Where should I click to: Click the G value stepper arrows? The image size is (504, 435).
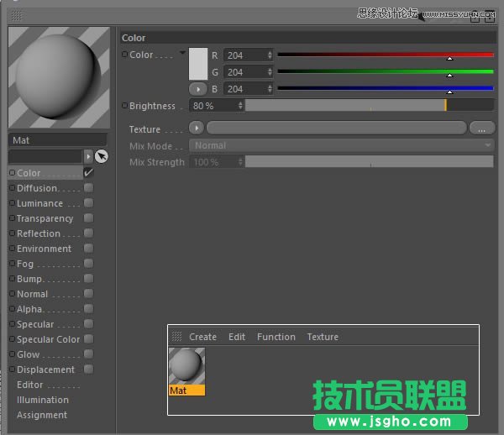270,72
